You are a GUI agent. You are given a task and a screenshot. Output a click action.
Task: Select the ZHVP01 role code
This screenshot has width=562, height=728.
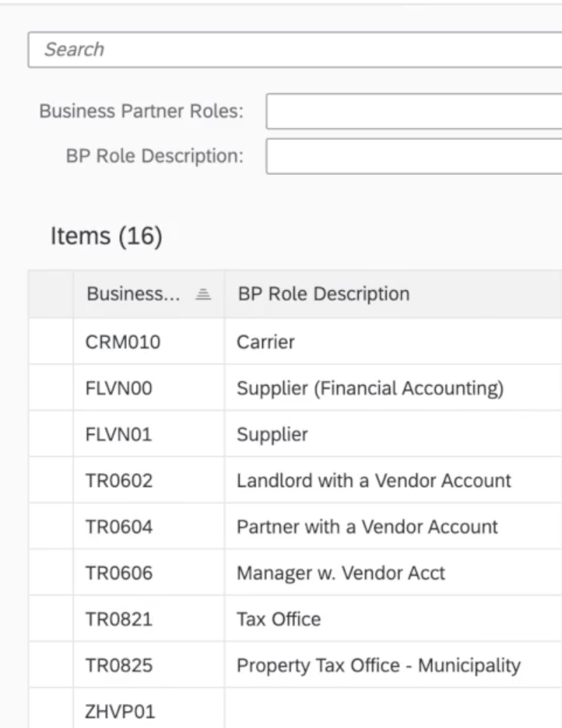click(119, 709)
